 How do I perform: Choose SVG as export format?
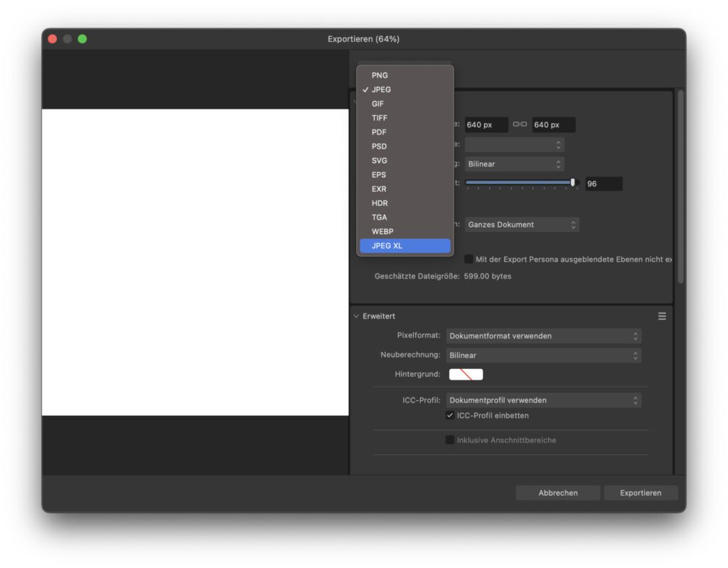pyautogui.click(x=379, y=160)
